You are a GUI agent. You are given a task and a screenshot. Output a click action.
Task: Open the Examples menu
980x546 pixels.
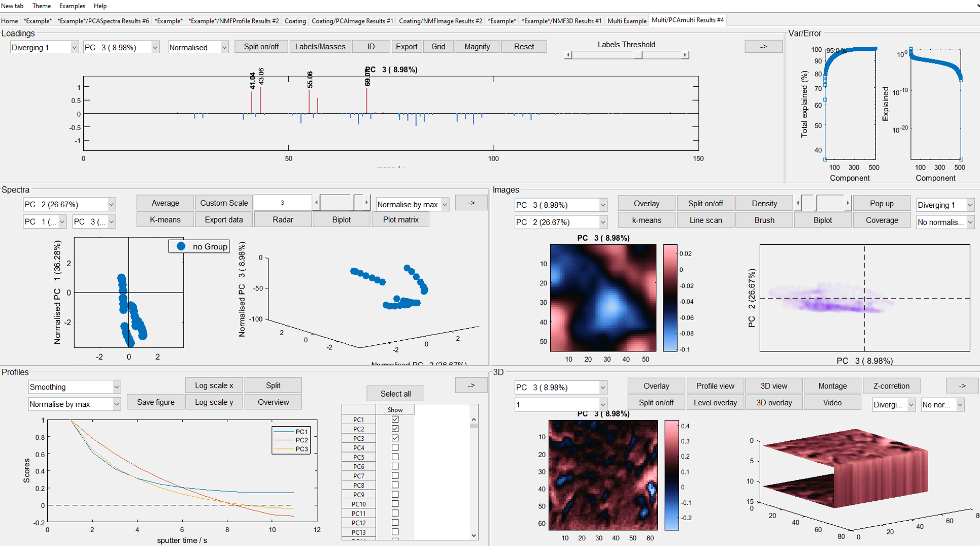(72, 6)
